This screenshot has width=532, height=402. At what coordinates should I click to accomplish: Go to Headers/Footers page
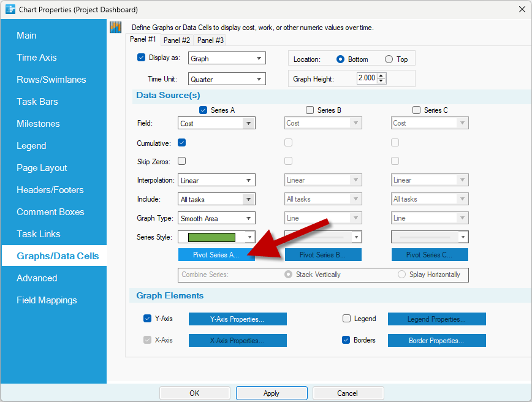[50, 189]
